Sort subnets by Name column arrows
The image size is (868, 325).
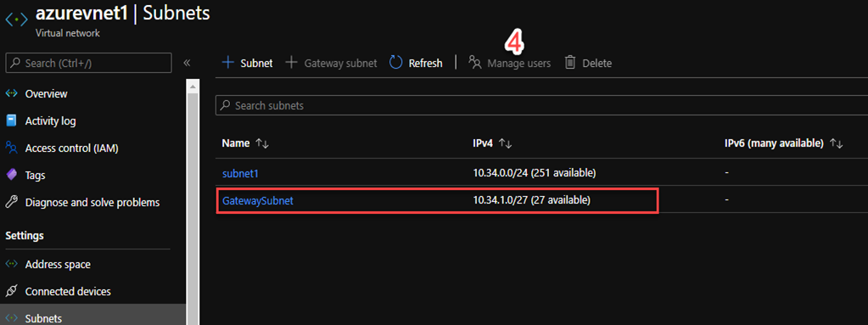tap(262, 143)
